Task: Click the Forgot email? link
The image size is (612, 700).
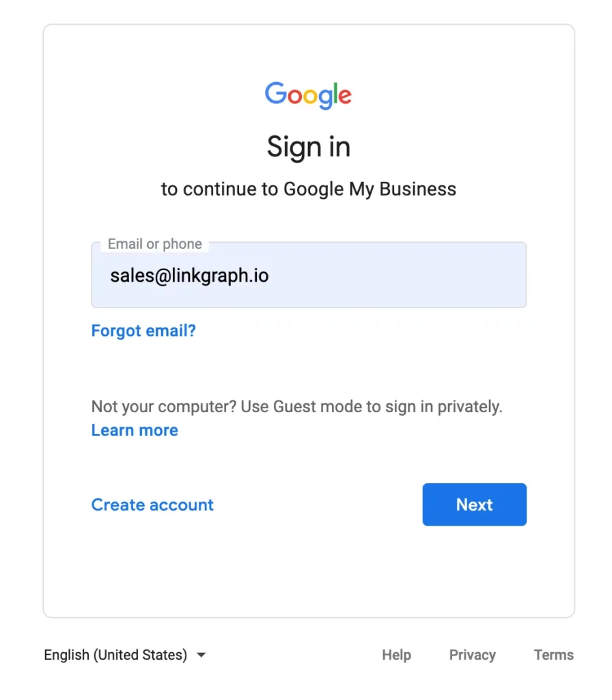Action: [x=143, y=331]
